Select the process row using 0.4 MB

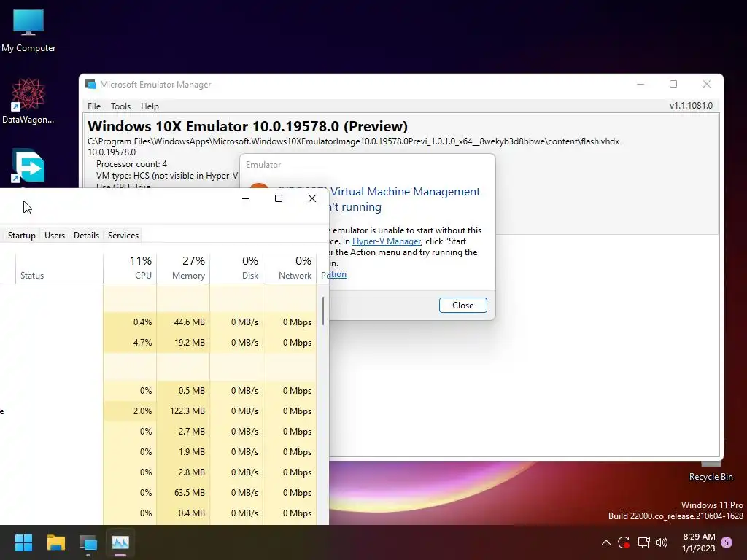[158, 513]
